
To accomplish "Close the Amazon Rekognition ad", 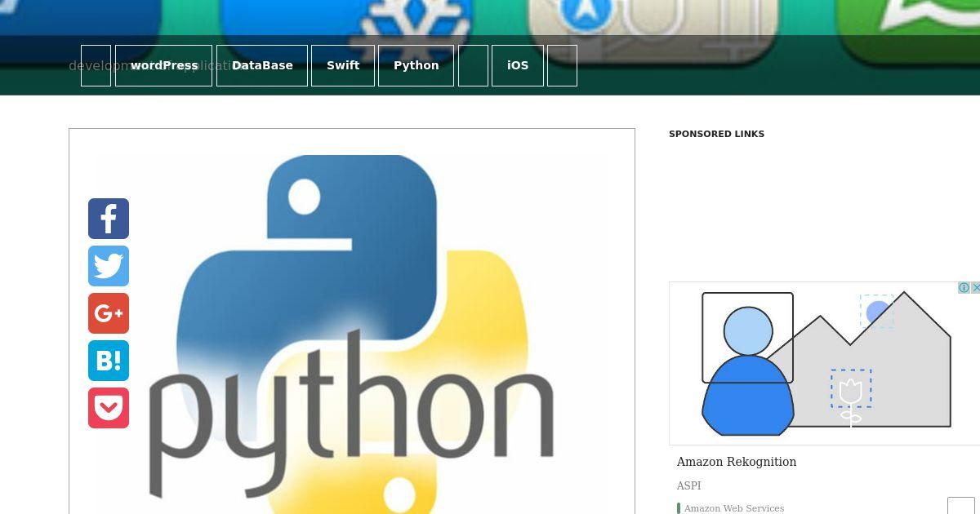I will point(975,288).
